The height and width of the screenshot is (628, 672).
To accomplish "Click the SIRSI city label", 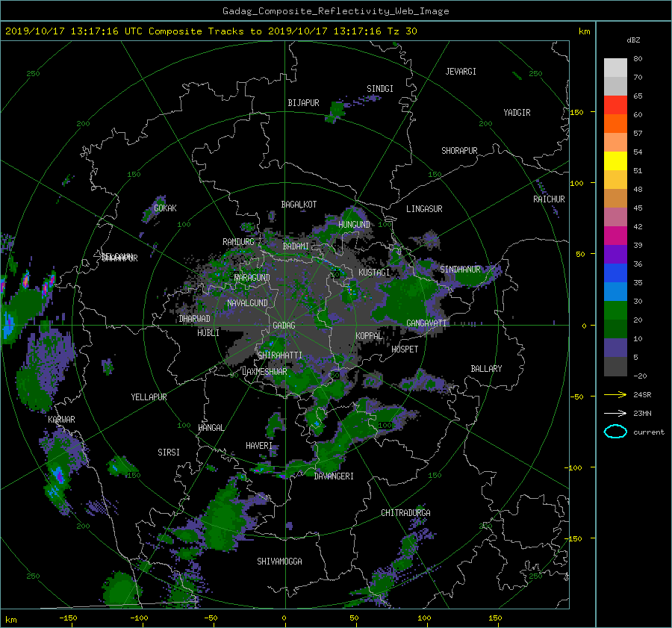I will click(x=169, y=453).
